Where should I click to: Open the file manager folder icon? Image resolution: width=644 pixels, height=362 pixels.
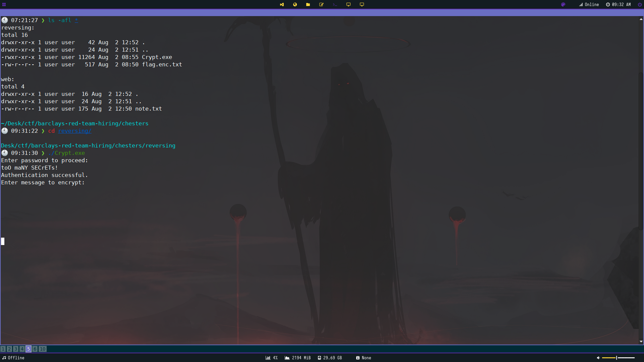(308, 5)
